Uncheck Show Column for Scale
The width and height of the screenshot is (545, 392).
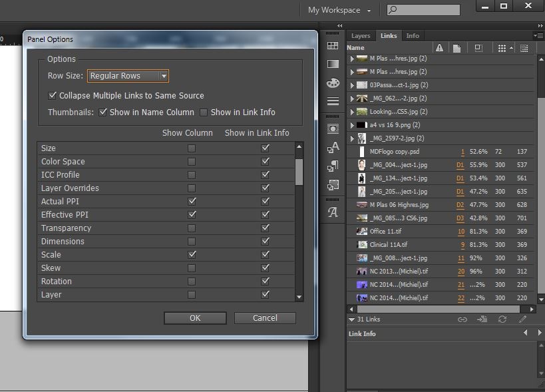click(x=192, y=254)
